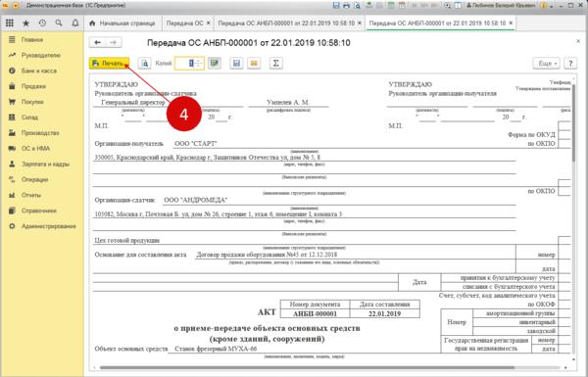Toggle the edit mode icon next to copies

point(215,64)
